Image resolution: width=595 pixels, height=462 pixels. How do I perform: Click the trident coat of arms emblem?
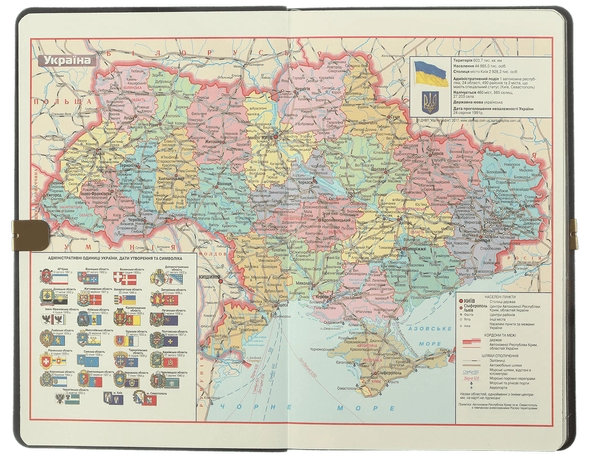pos(430,102)
